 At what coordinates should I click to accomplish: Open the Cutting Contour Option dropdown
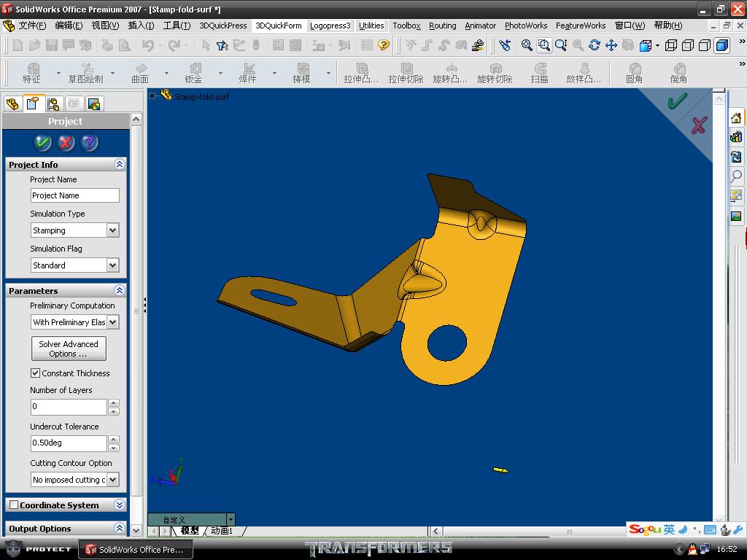coord(112,480)
